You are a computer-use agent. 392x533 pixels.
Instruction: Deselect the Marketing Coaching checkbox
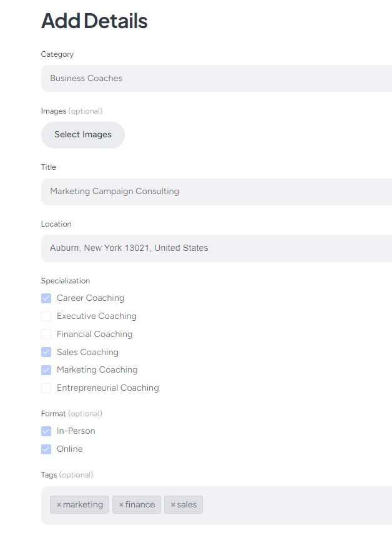click(46, 370)
